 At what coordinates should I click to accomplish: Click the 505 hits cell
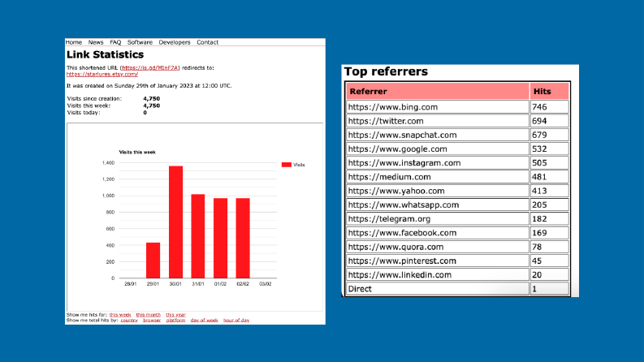[550, 163]
